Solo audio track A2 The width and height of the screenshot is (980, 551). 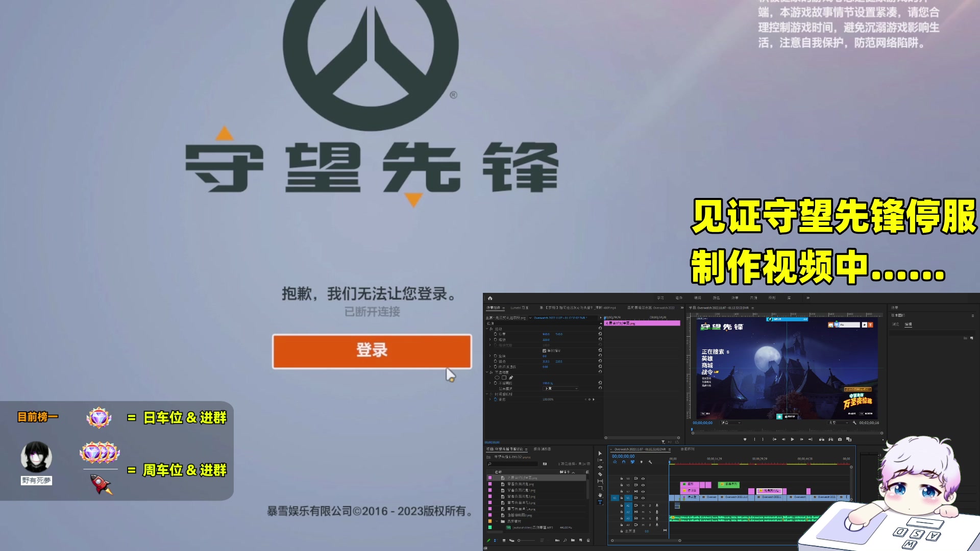tap(650, 512)
